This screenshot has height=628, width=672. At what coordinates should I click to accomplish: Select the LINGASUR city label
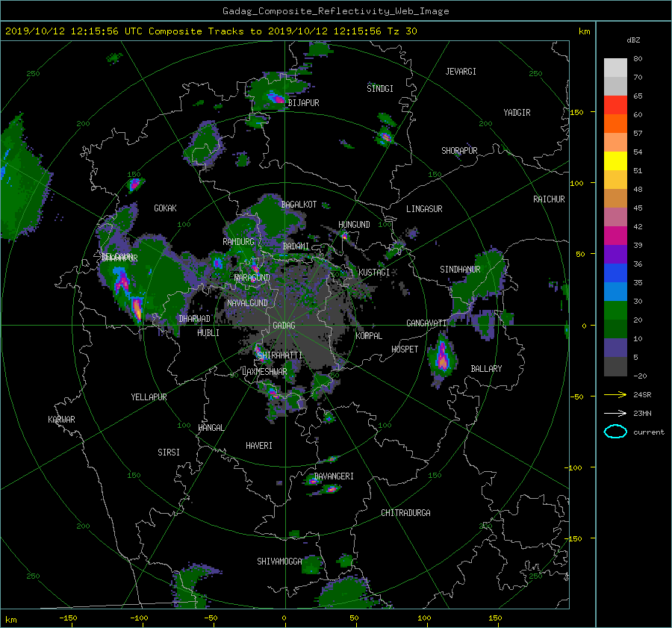(x=424, y=209)
